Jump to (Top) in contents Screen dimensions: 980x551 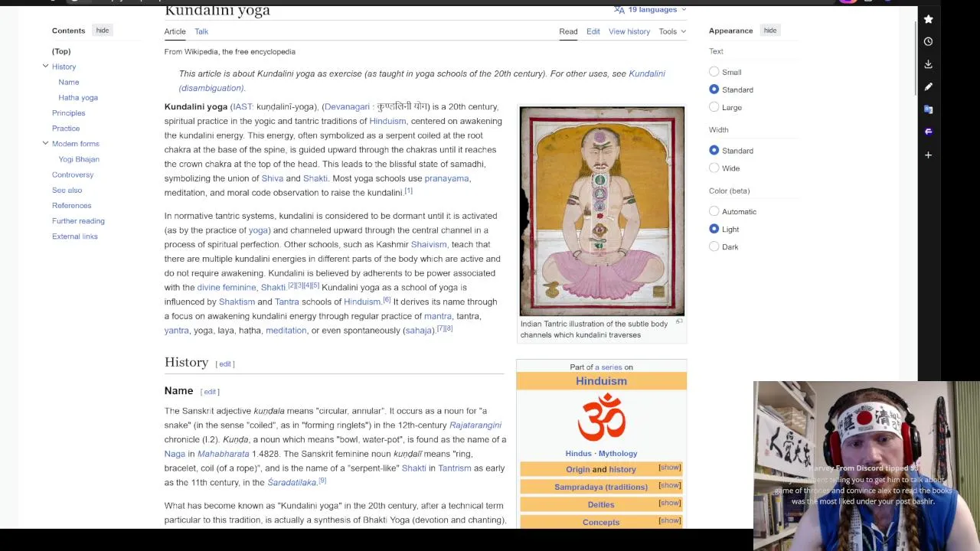tap(61, 51)
